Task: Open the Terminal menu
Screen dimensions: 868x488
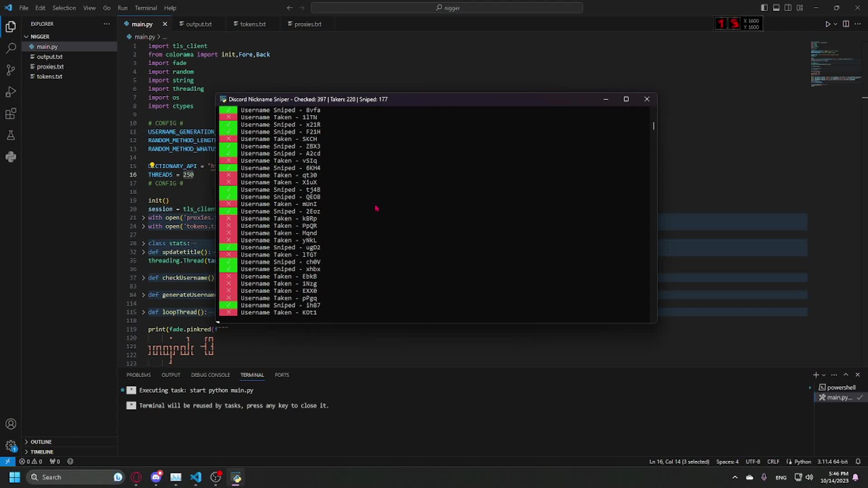Action: (146, 8)
